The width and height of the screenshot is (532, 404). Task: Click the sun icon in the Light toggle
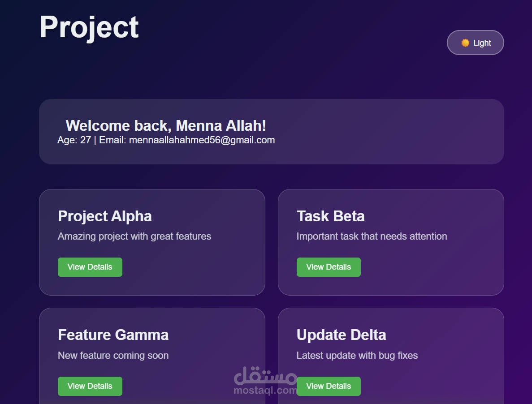point(465,43)
